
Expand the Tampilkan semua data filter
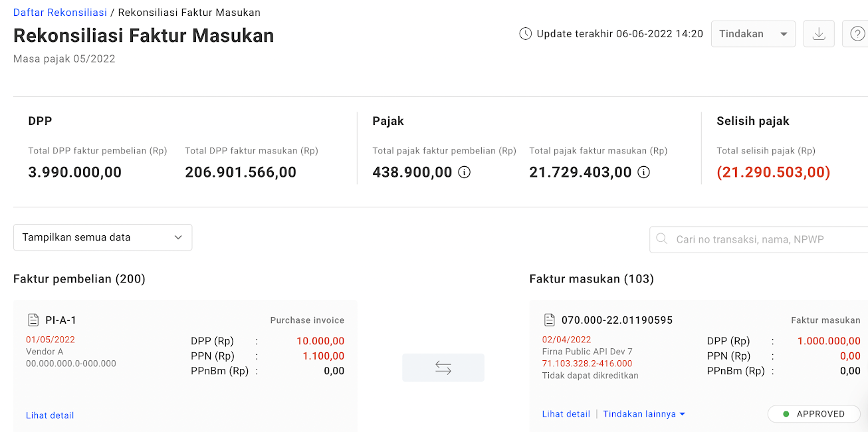(102, 237)
